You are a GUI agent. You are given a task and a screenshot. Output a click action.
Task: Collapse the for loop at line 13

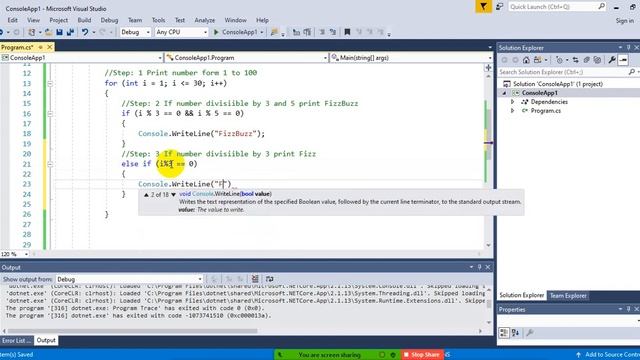point(50,83)
